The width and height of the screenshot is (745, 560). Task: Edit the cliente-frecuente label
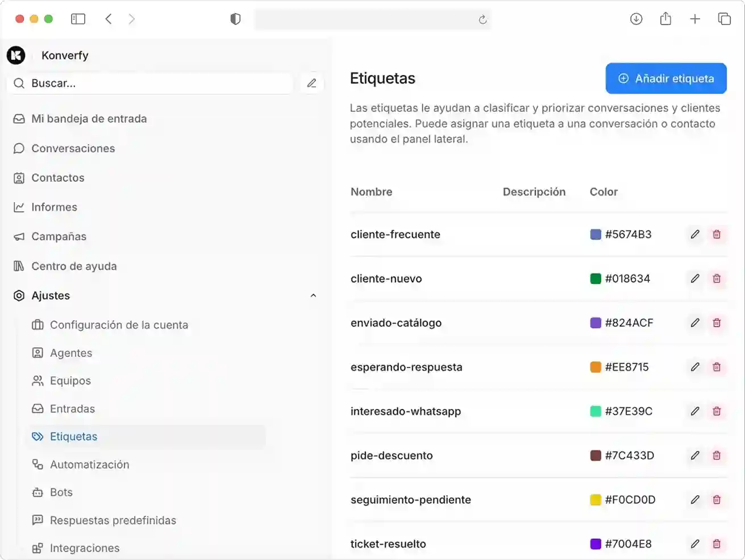tap(695, 234)
